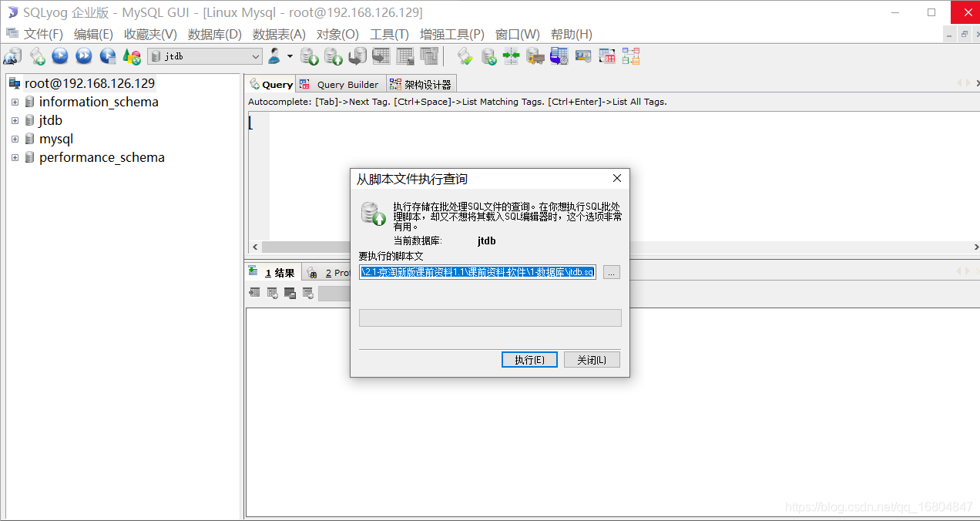Screen dimensions: 980x521
Task: Execute the current query with the blue play icon
Action: tap(60, 55)
